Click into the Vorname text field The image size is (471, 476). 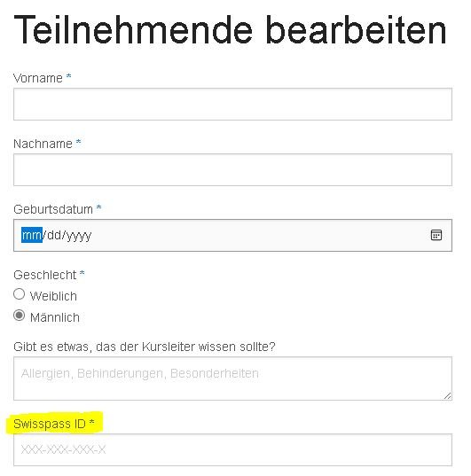pos(232,104)
